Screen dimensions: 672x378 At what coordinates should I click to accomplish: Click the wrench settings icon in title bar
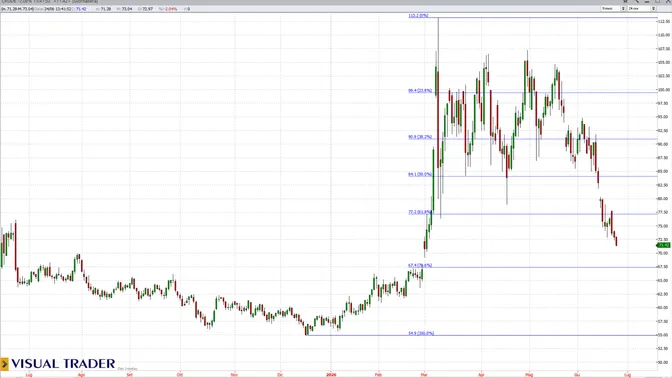[636, 2]
